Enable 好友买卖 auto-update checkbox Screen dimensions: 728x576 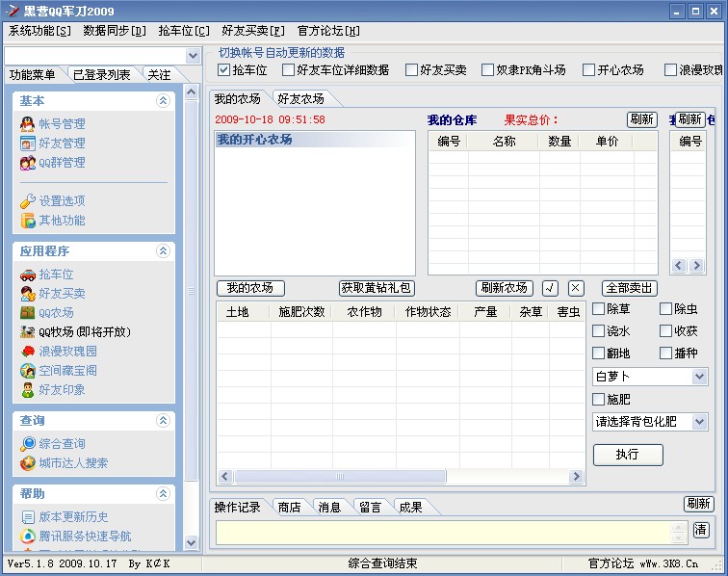[411, 70]
